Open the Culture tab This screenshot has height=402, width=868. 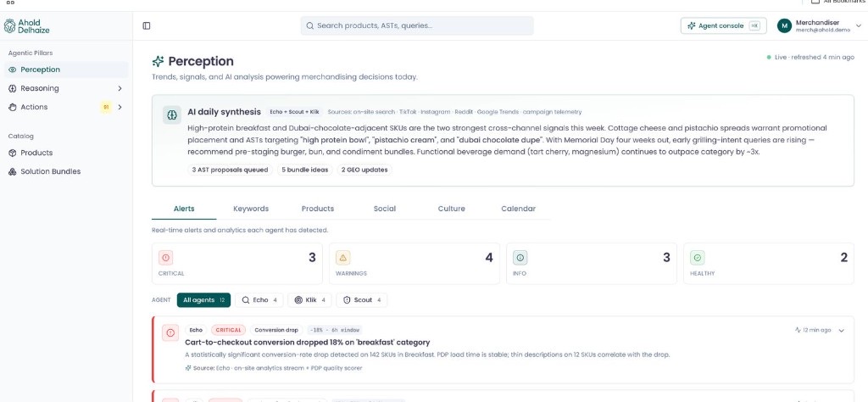(x=451, y=209)
